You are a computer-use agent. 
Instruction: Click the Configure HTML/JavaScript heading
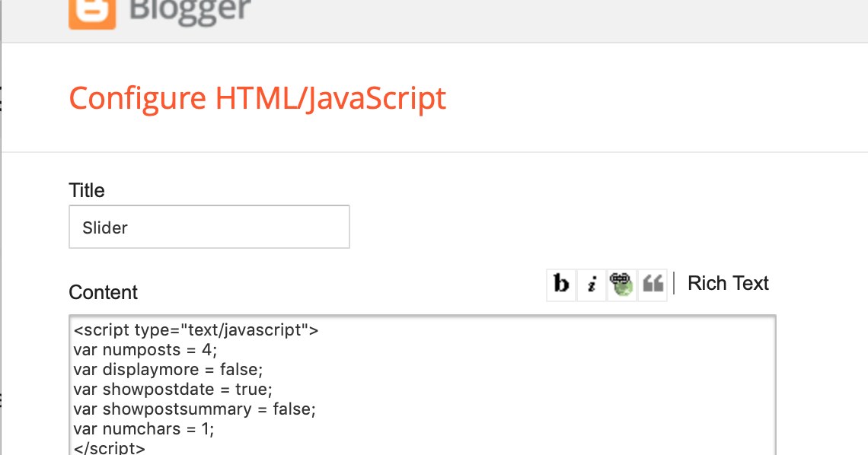pyautogui.click(x=257, y=97)
